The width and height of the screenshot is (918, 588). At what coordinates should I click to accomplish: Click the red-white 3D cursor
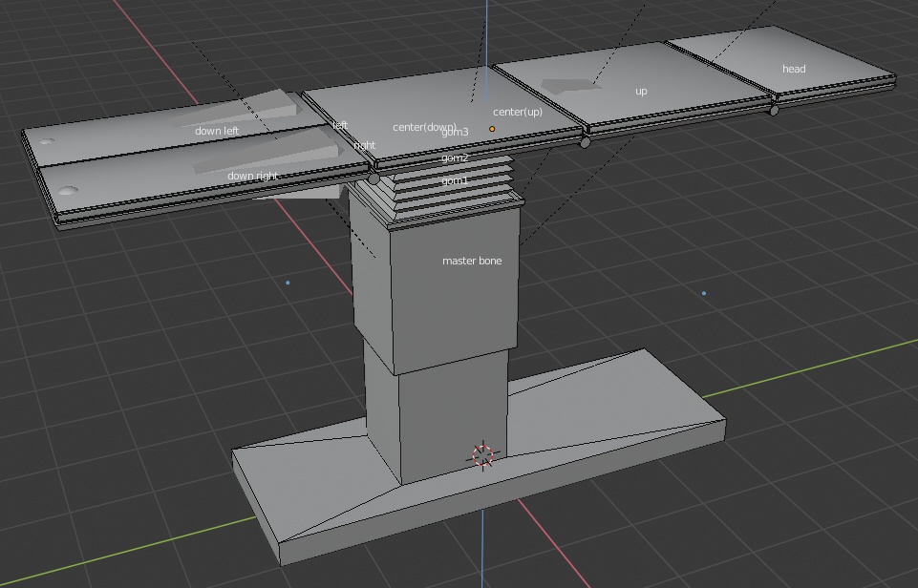pos(482,455)
